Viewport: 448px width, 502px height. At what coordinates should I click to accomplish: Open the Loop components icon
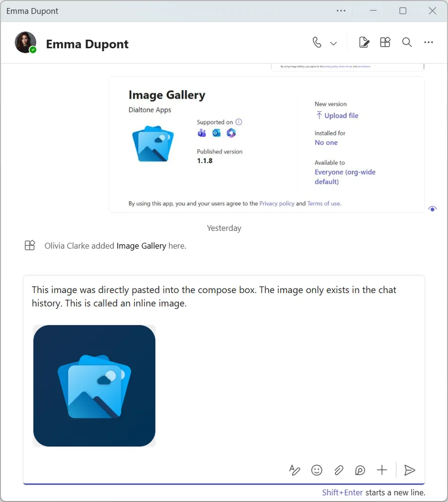[360, 470]
